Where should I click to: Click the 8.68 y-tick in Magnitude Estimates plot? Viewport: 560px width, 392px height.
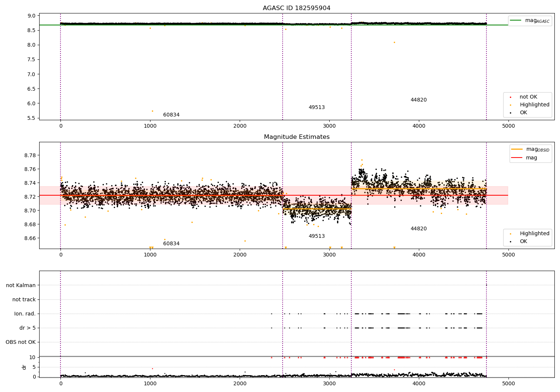tap(30, 225)
